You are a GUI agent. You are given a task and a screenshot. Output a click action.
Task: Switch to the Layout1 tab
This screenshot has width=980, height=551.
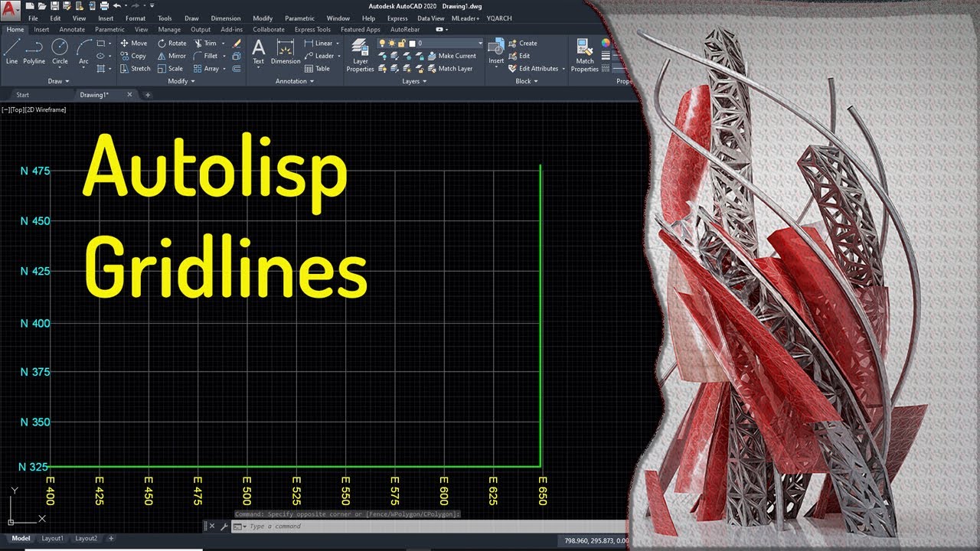[52, 539]
